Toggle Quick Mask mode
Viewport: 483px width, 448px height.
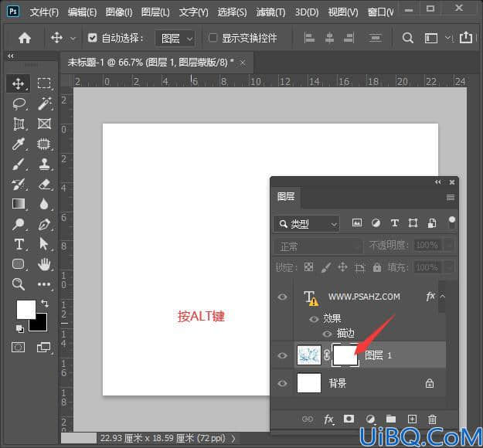point(19,348)
